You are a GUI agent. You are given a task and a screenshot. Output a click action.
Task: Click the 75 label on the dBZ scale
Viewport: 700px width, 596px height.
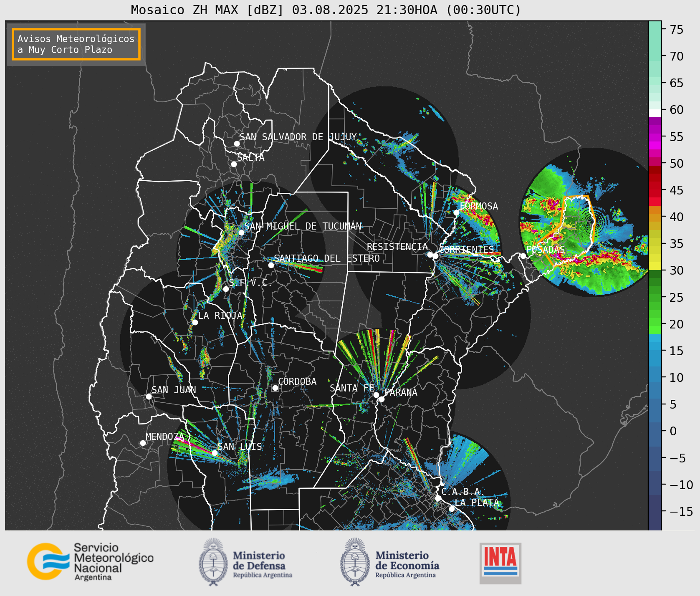(x=677, y=30)
